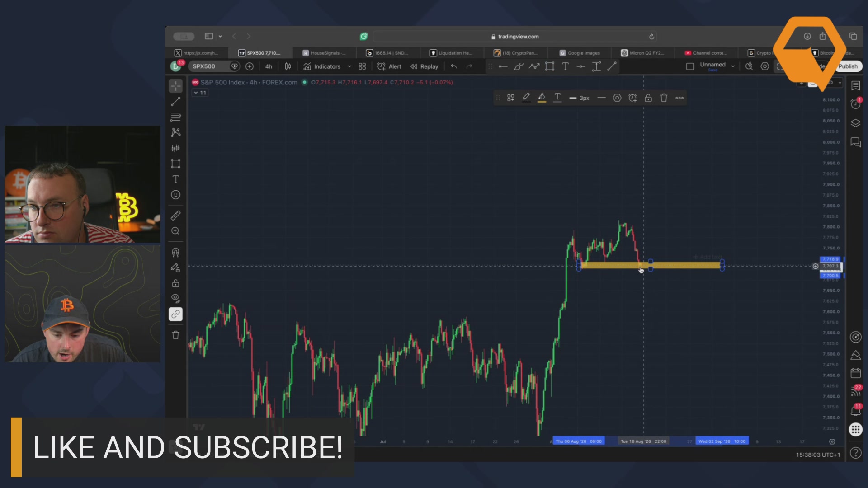This screenshot has width=868, height=488.
Task: Open the notifications bell panel
Action: (855, 410)
